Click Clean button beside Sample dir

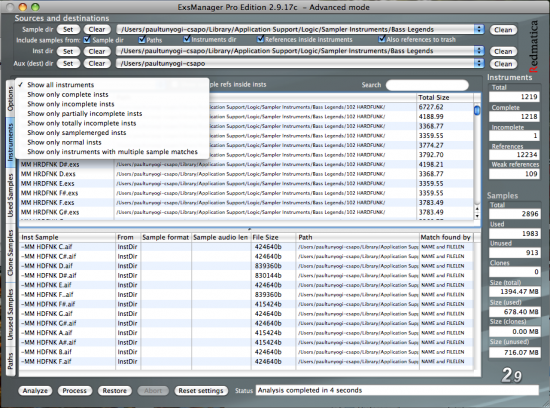503,30
